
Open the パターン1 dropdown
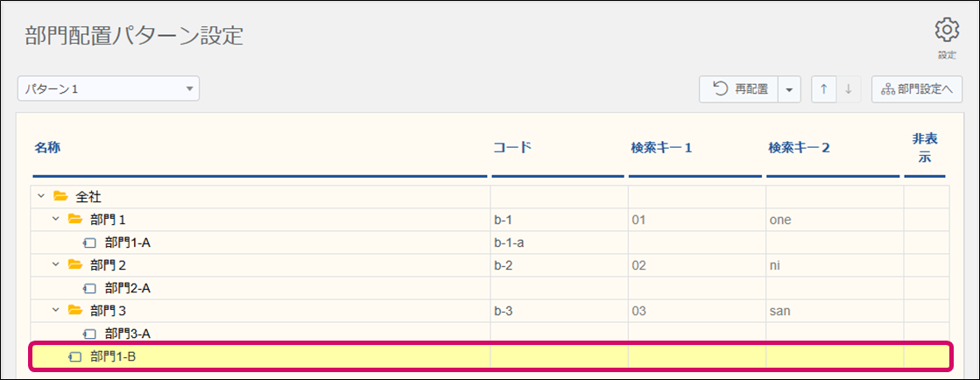pos(109,88)
